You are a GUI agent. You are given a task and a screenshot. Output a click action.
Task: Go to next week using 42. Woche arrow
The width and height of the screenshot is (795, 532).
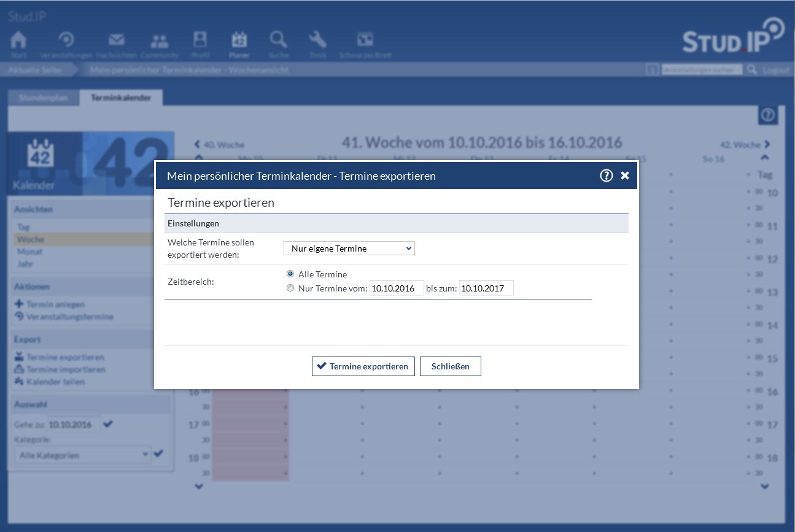(745, 145)
